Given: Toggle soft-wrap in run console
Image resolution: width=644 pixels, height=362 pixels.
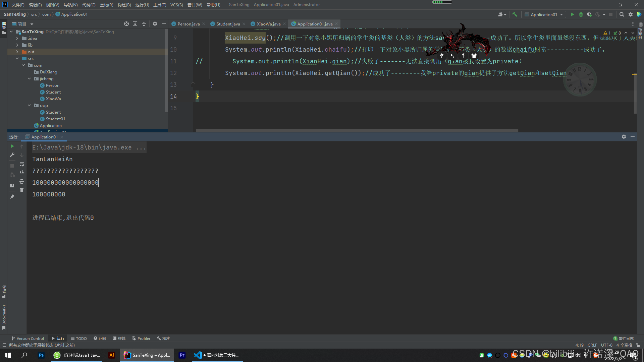Looking at the screenshot, I should click(22, 164).
